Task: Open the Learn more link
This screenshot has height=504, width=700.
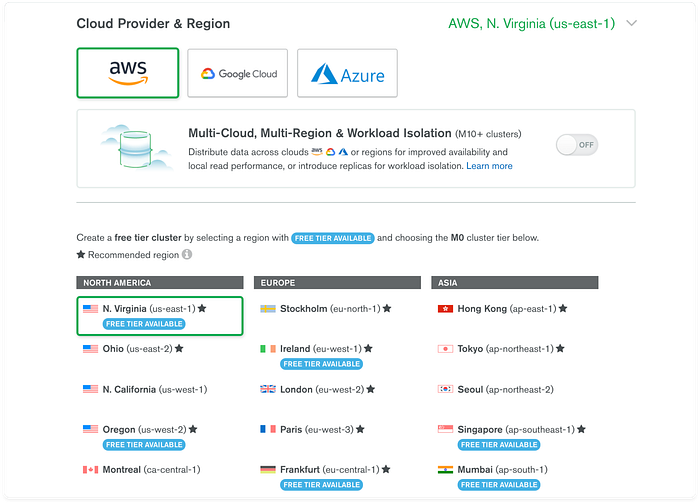Action: pyautogui.click(x=489, y=166)
